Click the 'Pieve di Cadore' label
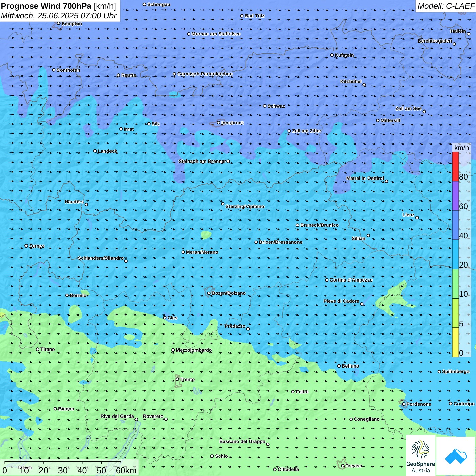Image resolution: width=476 pixels, height=476 pixels. (341, 301)
